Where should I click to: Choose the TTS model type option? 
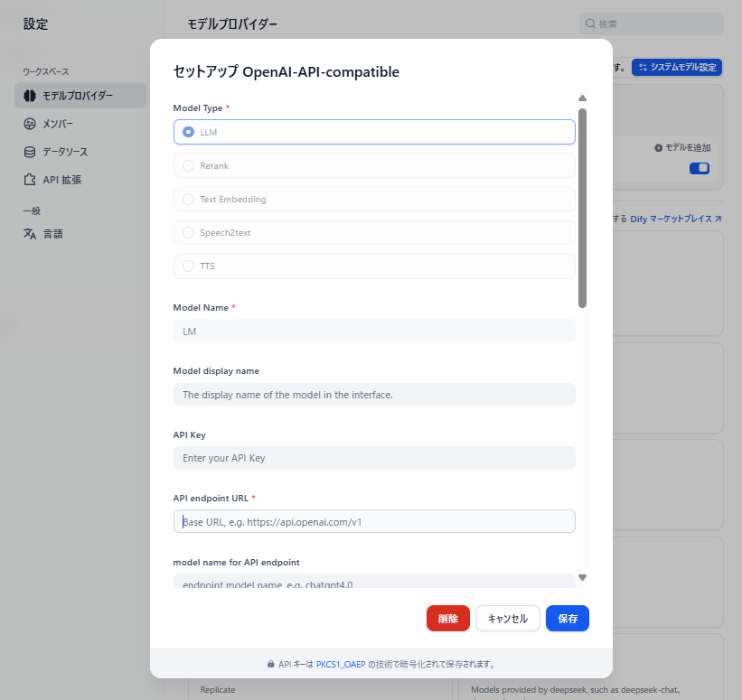tap(188, 266)
